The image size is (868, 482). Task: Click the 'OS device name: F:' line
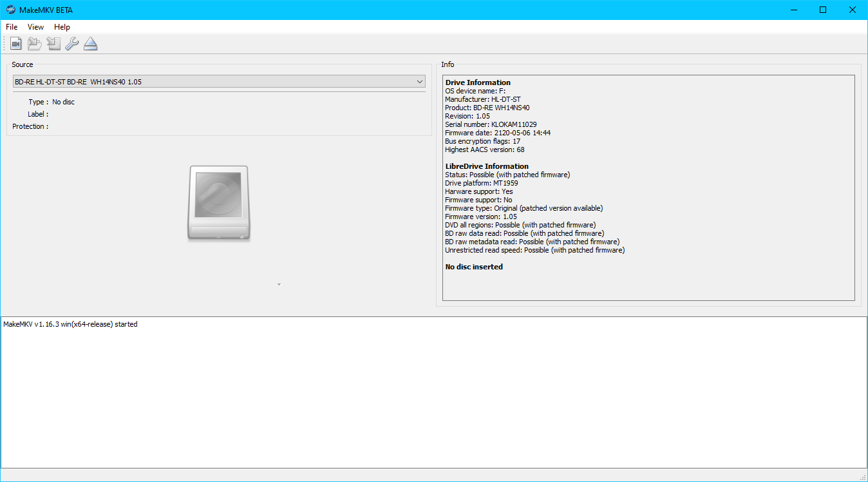475,91
